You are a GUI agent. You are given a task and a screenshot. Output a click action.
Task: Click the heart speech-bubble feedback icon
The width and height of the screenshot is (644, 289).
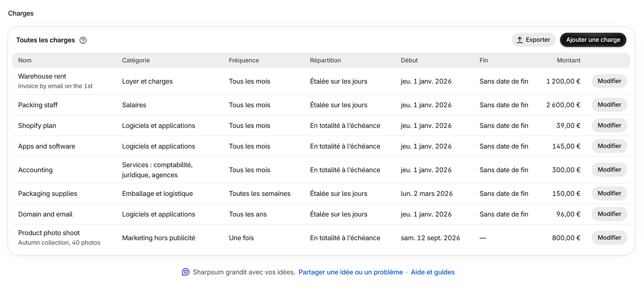(186, 272)
